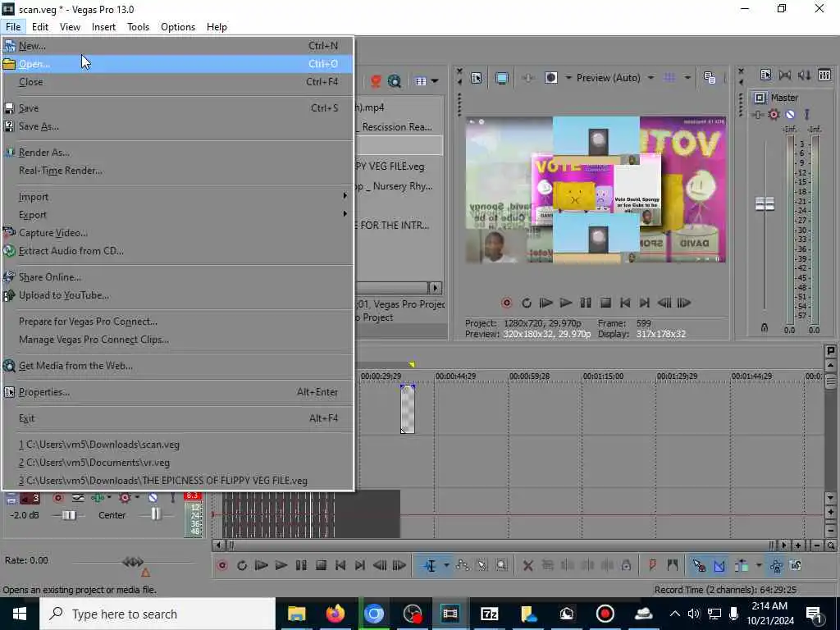Viewport: 840px width, 630px height.
Task: Open the Mixing Console from Master panel
Action: [x=824, y=75]
